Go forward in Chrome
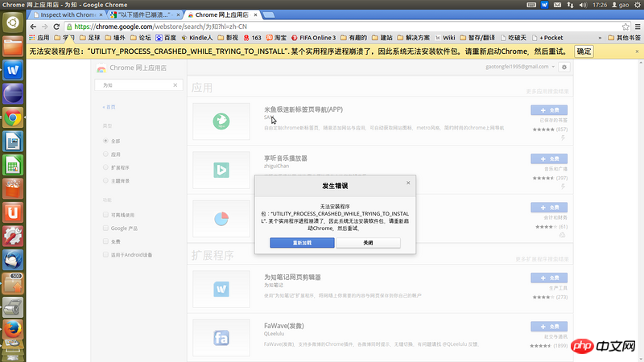The height and width of the screenshot is (362, 644). (45, 27)
